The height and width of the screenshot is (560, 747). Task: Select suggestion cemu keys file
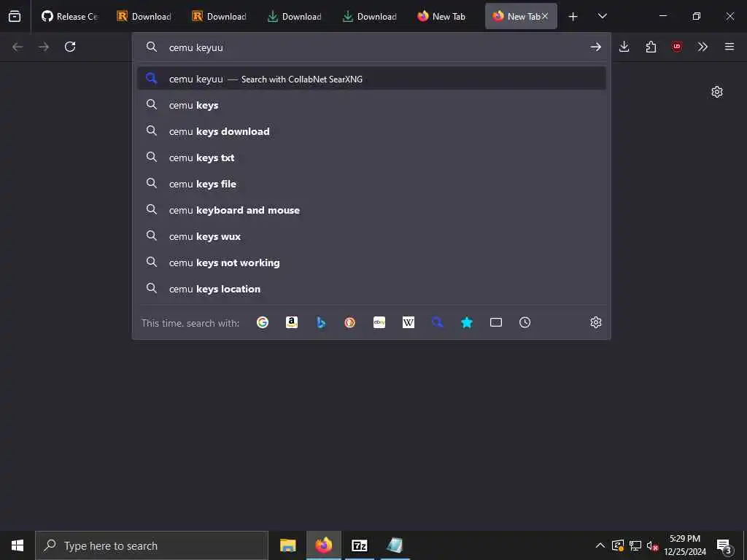pyautogui.click(x=371, y=183)
